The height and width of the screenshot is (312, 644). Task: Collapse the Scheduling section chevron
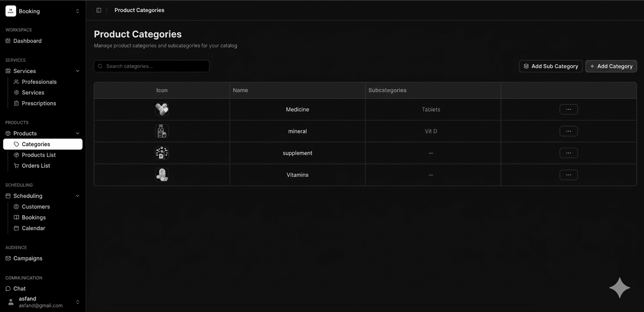coord(78,196)
